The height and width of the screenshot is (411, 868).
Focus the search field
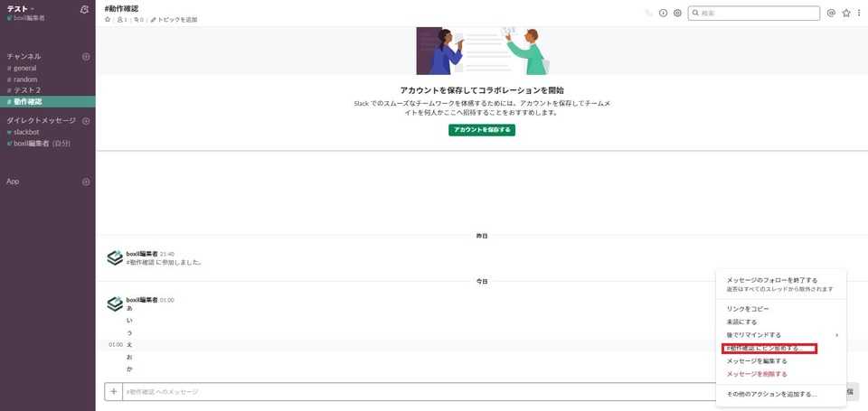pos(753,13)
